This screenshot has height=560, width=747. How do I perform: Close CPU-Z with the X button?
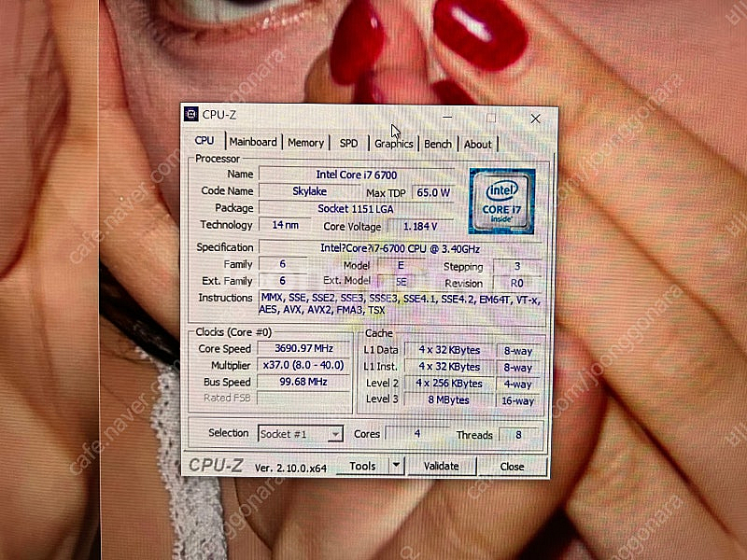coord(535,119)
